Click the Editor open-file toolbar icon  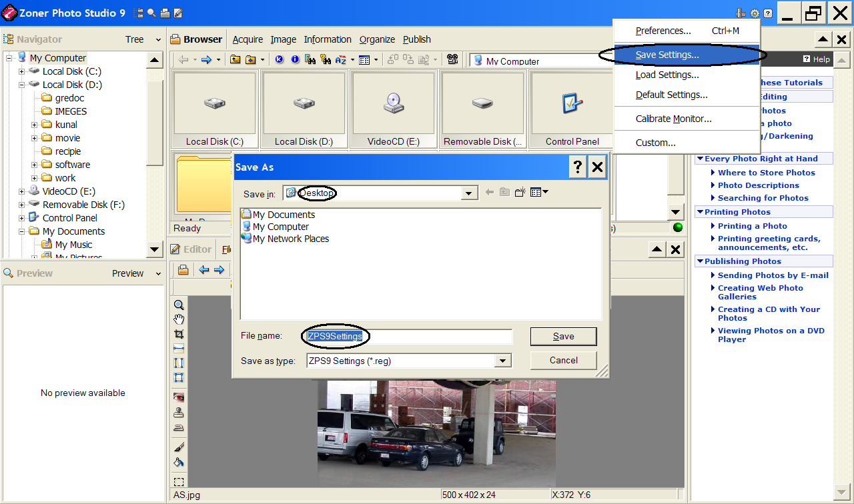coord(183,270)
